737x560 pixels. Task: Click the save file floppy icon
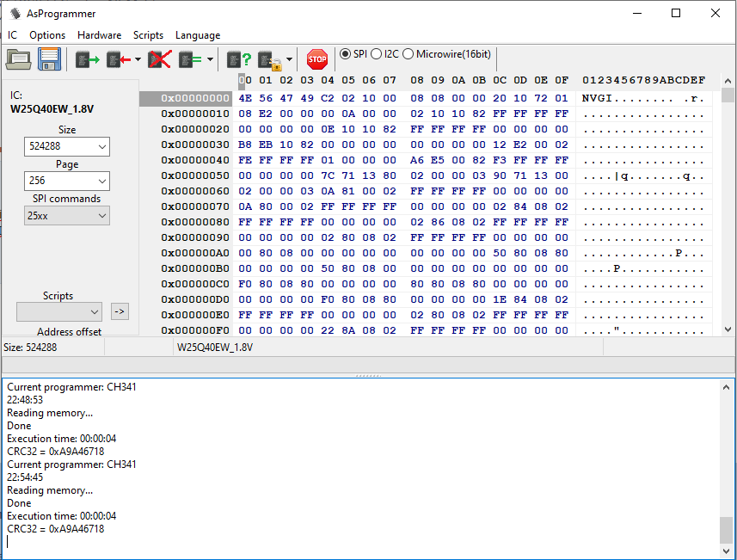pos(48,59)
